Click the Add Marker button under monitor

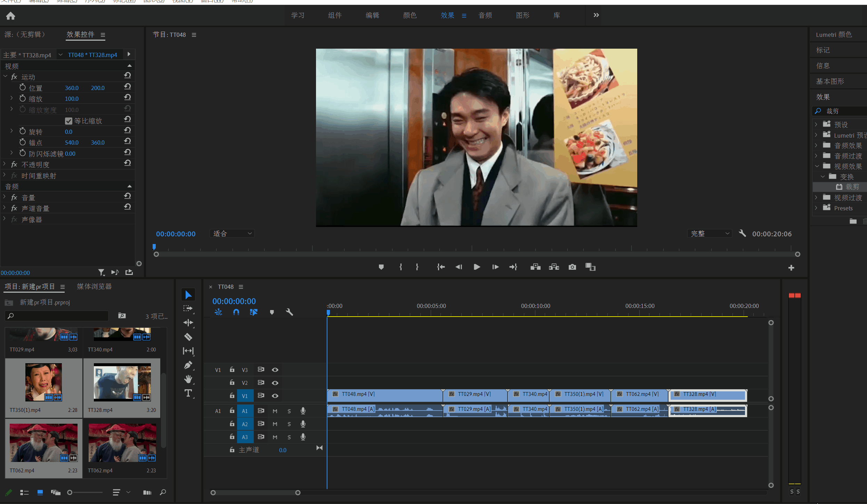(x=381, y=267)
